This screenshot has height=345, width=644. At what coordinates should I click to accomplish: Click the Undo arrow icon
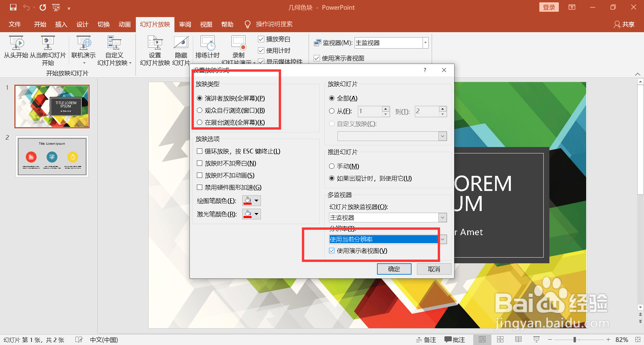tap(26, 7)
